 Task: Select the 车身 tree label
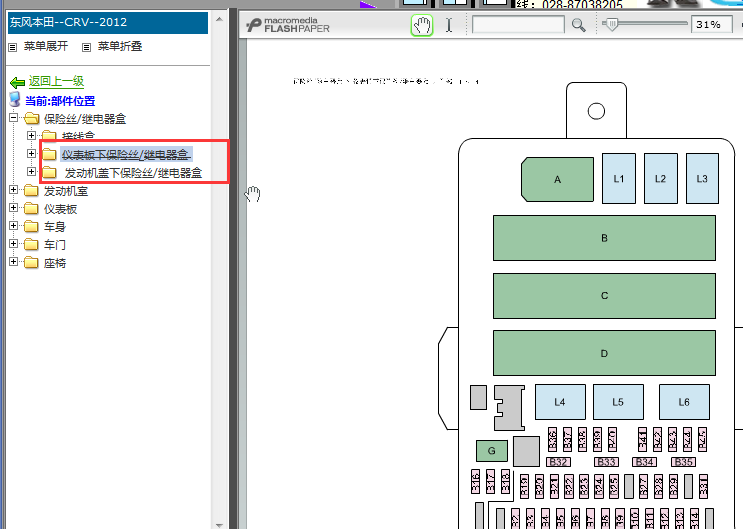coord(54,227)
